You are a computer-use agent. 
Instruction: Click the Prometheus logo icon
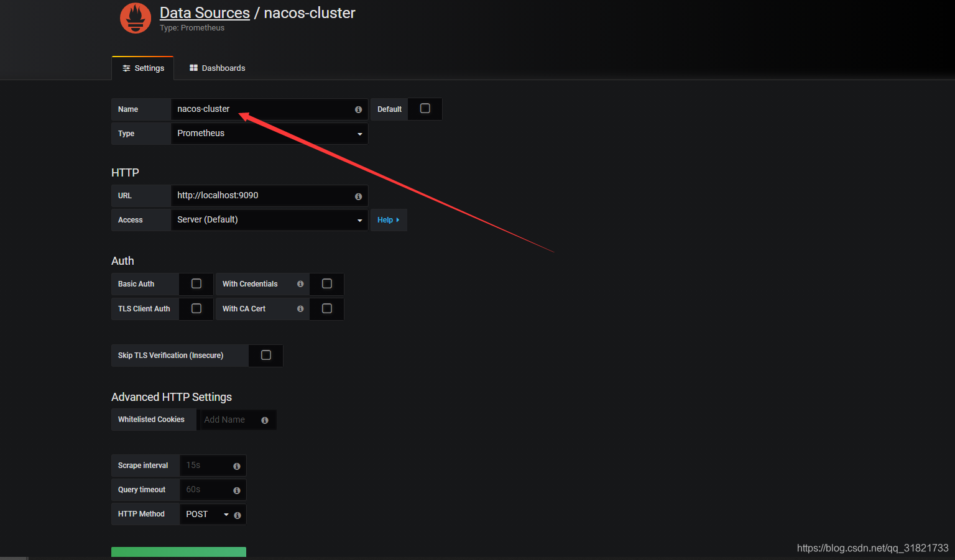pyautogui.click(x=136, y=18)
